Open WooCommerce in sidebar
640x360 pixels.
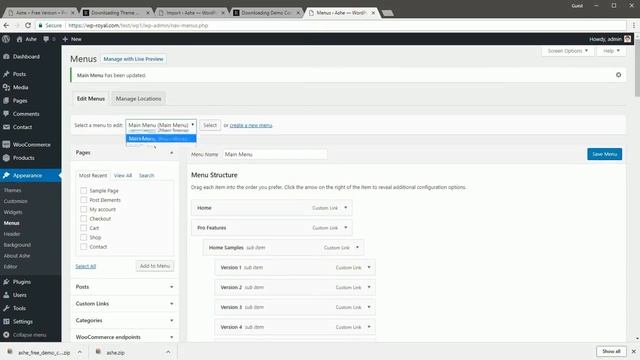click(x=31, y=144)
